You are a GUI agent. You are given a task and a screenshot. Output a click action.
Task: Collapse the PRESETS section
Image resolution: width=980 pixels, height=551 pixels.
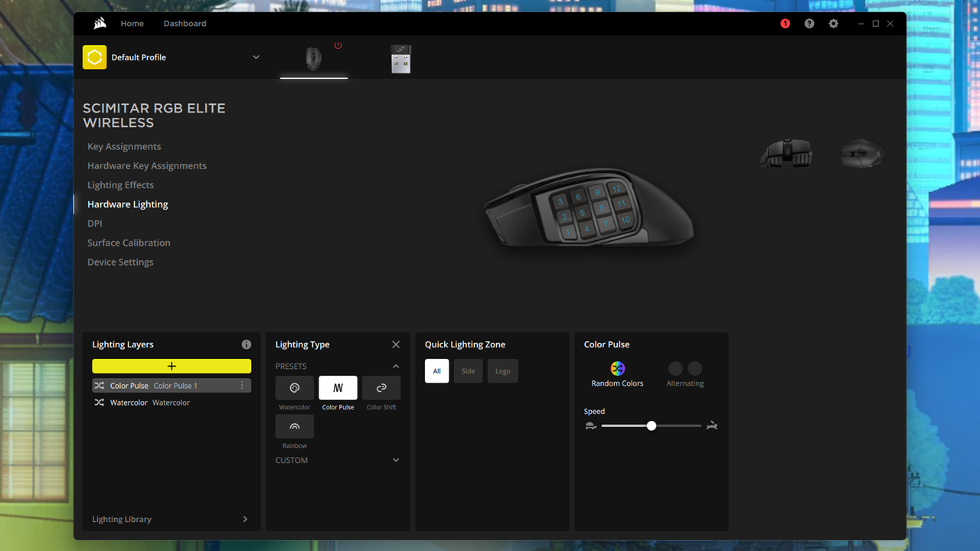[396, 367]
